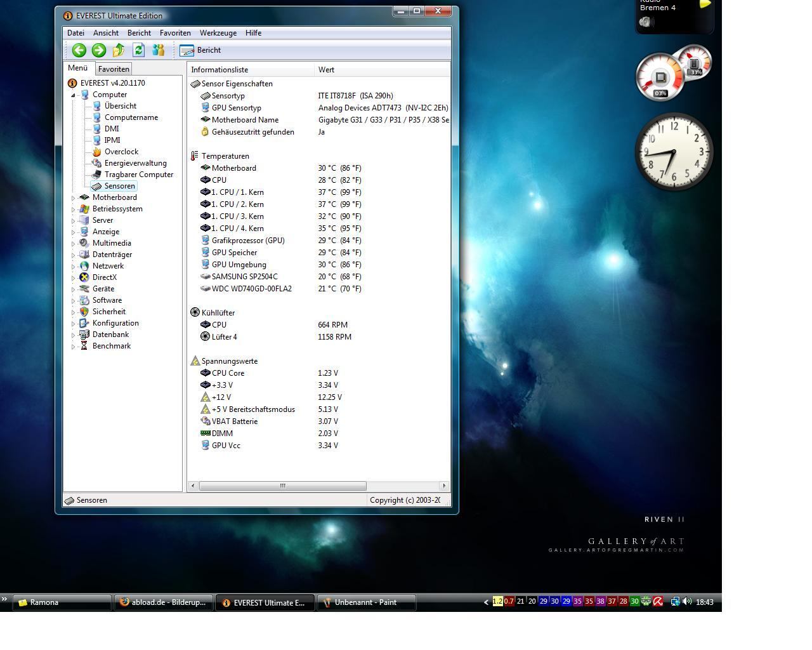Click the Datenbank icon in tree
The image size is (812, 650).
pos(84,335)
